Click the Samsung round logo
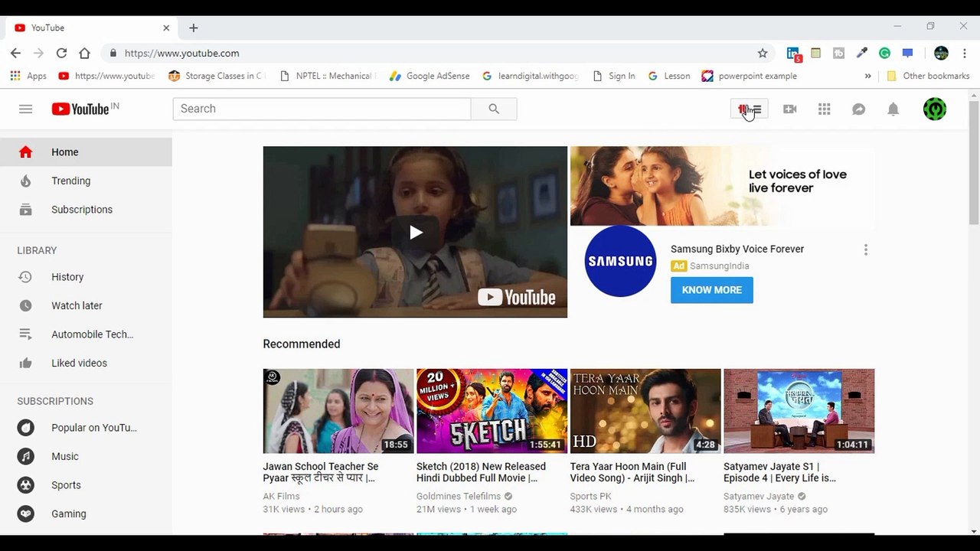Screen dimensions: 980x551 coord(620,261)
